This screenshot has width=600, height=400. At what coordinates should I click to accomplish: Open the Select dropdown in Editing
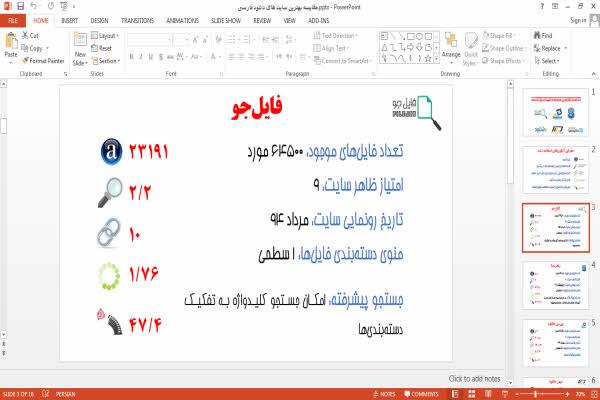pos(547,61)
